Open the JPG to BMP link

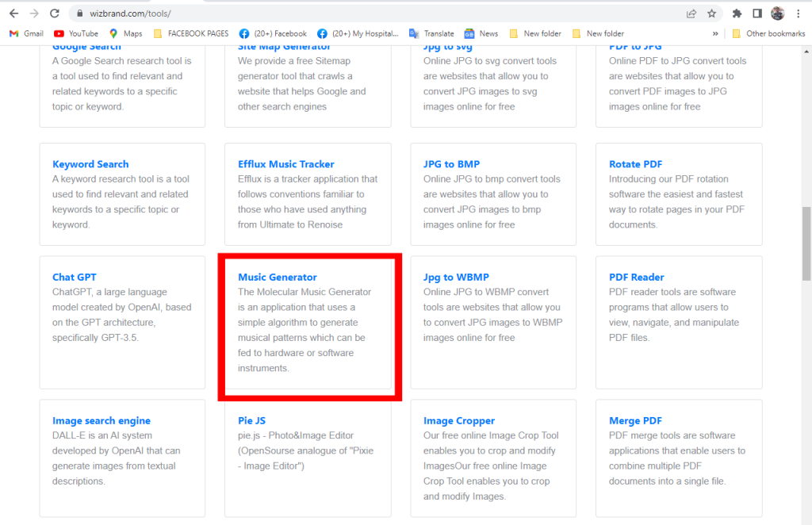[451, 164]
